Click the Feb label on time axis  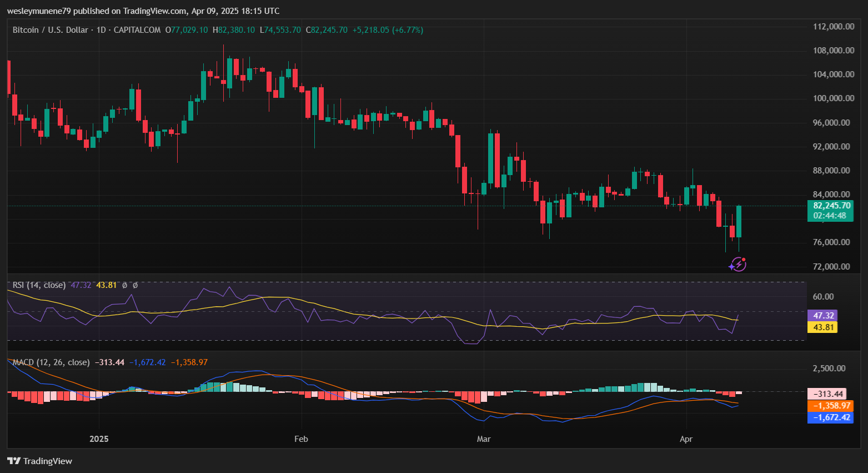pos(301,439)
